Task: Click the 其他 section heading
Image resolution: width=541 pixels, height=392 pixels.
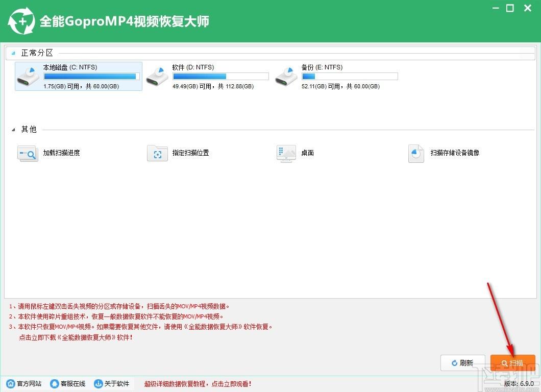Action: click(x=29, y=130)
